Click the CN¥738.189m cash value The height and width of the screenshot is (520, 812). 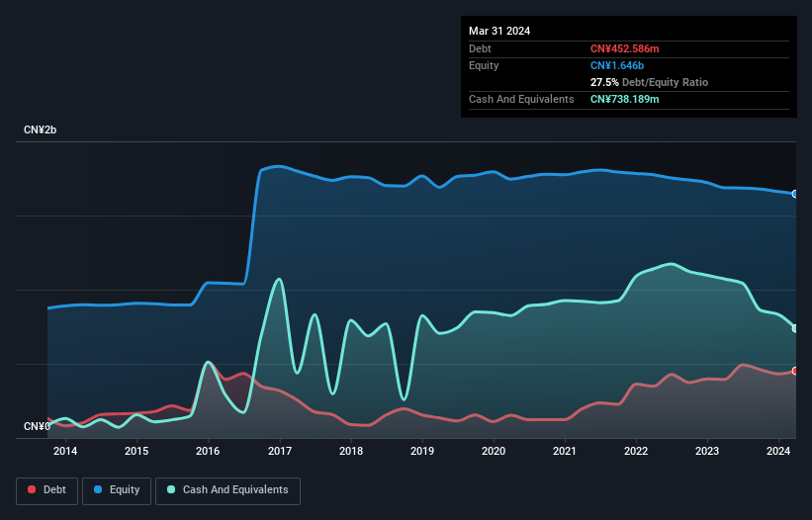pos(624,99)
